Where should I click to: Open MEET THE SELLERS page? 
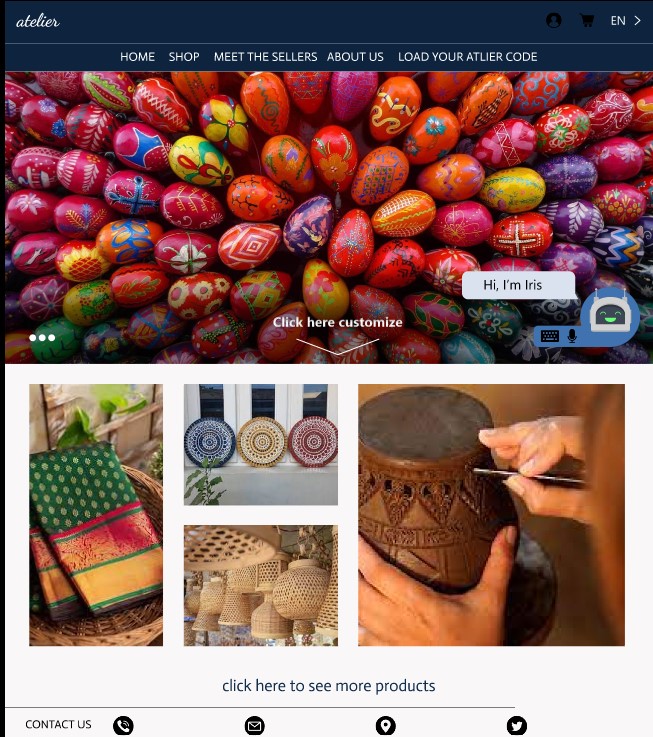point(265,57)
